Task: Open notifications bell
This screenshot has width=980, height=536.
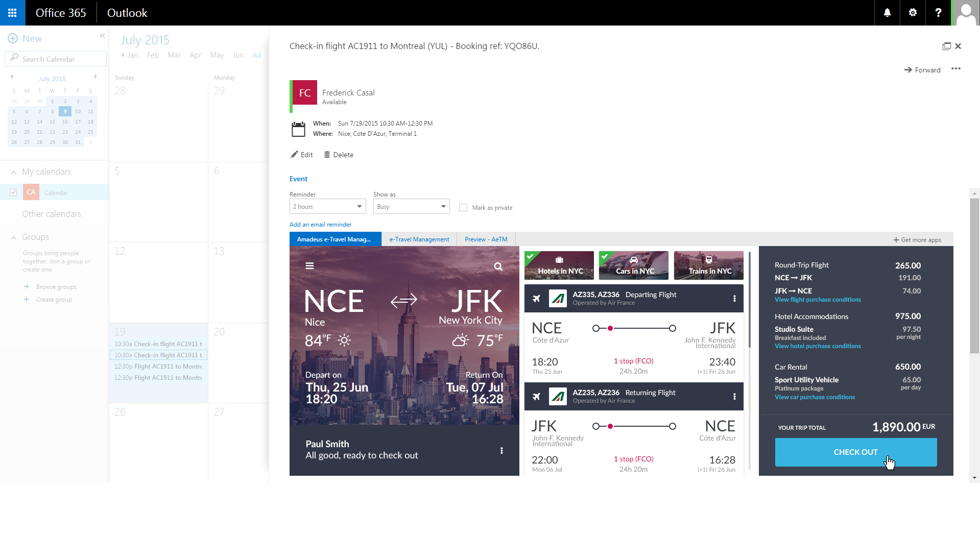Action: coord(887,13)
